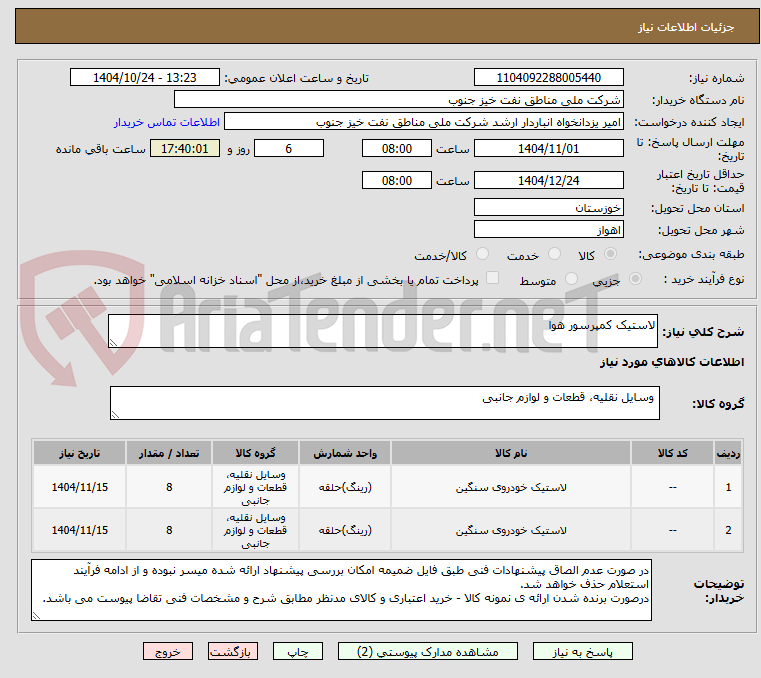Screen dimensions: 761x678
Task: Click the نام دستگاه خریدار field
Action: tap(398, 99)
